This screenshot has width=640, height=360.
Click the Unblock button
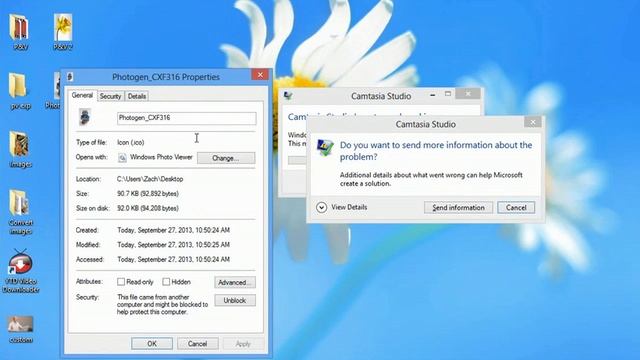[x=235, y=300]
